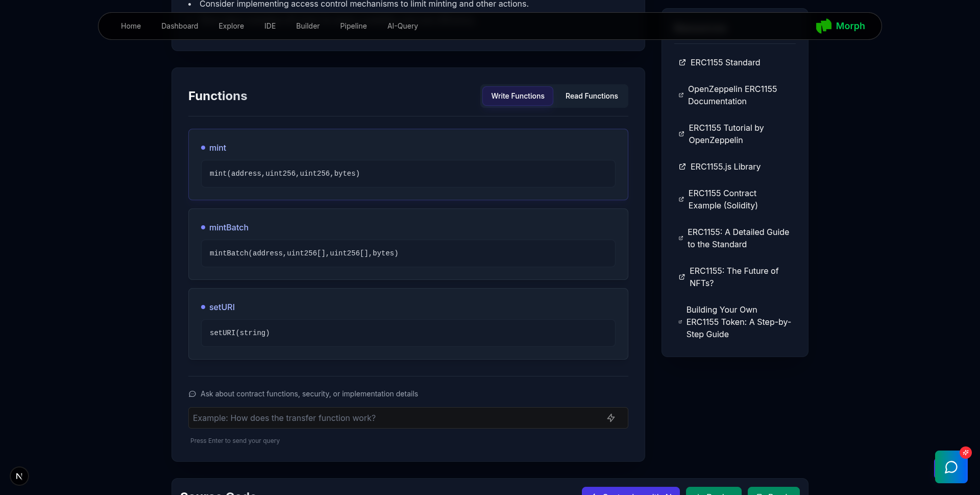The width and height of the screenshot is (980, 495).
Task: Expand the mintBatch function card
Action: click(229, 227)
